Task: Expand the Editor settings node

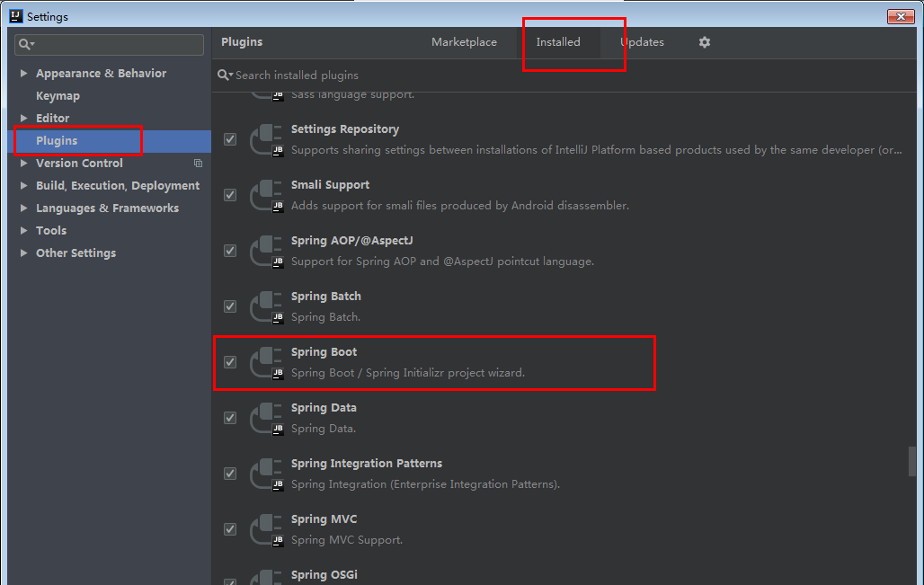Action: tap(23, 118)
